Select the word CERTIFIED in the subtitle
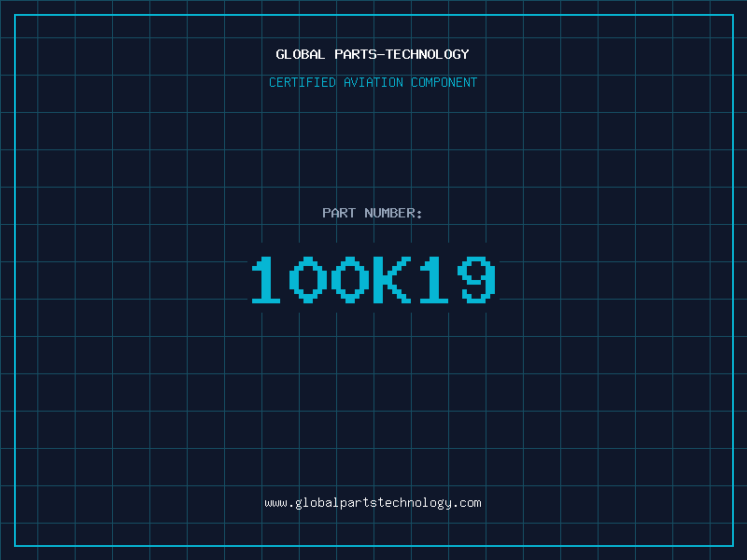The image size is (747, 560). 303,82
